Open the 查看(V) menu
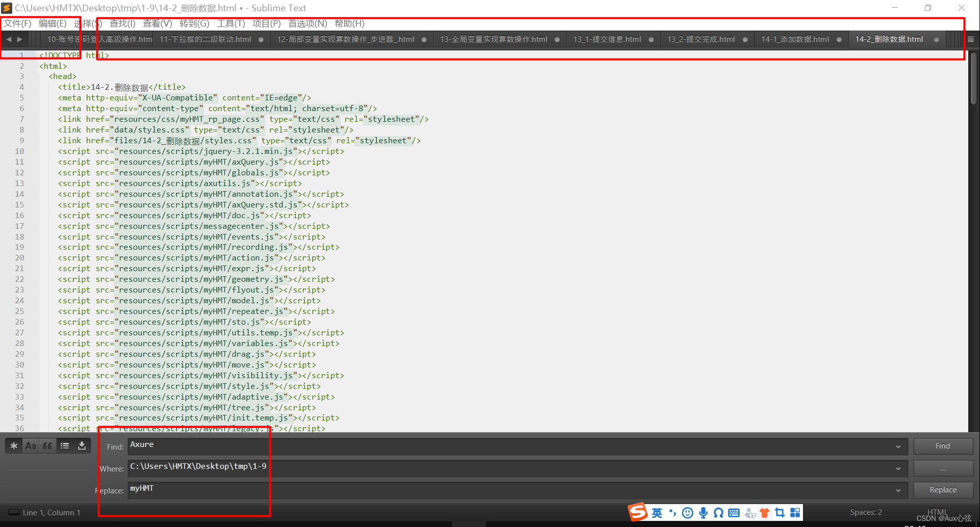The width and height of the screenshot is (980, 527). click(157, 23)
